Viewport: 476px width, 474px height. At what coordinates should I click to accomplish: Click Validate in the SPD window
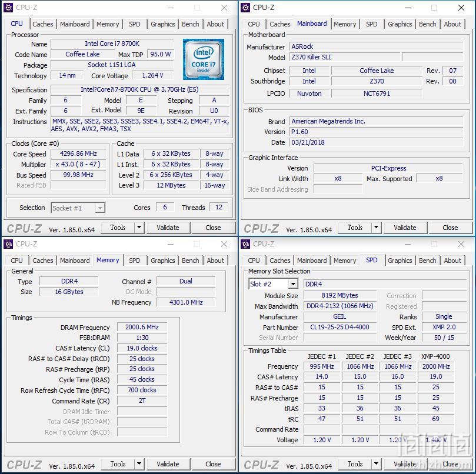coord(405,464)
